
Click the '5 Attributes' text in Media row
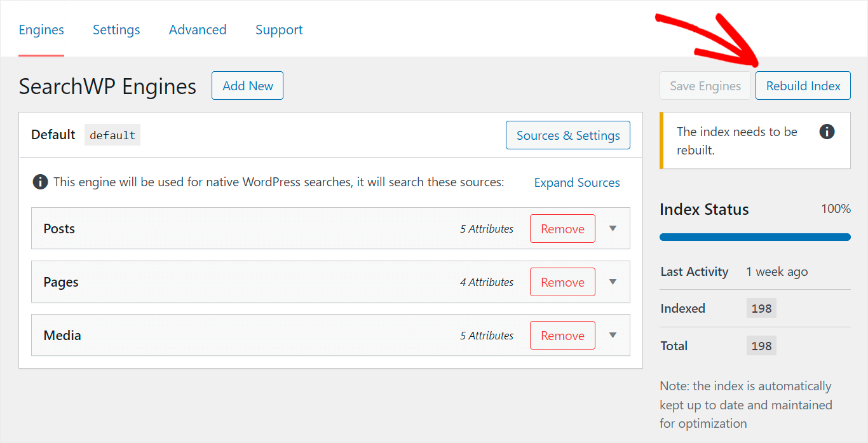tap(487, 336)
